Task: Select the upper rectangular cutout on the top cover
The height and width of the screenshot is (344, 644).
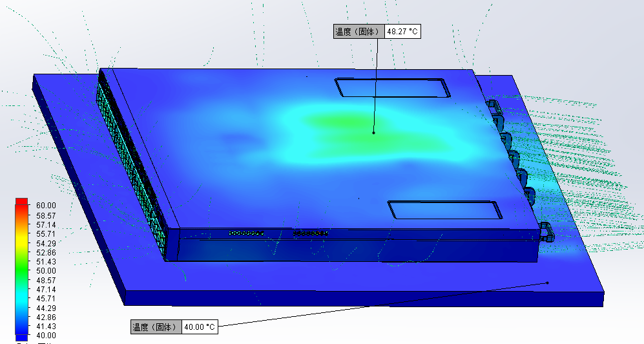Action: click(392, 87)
